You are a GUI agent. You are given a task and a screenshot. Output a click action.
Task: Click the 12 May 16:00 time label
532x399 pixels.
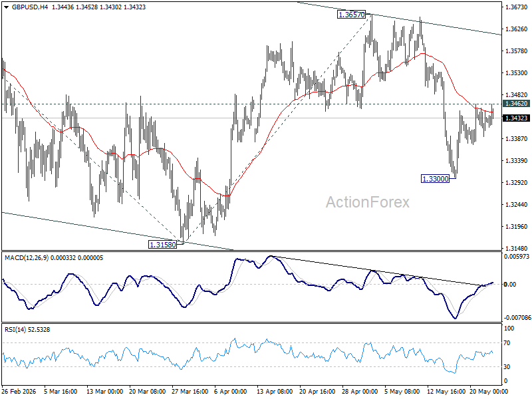[x=446, y=392]
